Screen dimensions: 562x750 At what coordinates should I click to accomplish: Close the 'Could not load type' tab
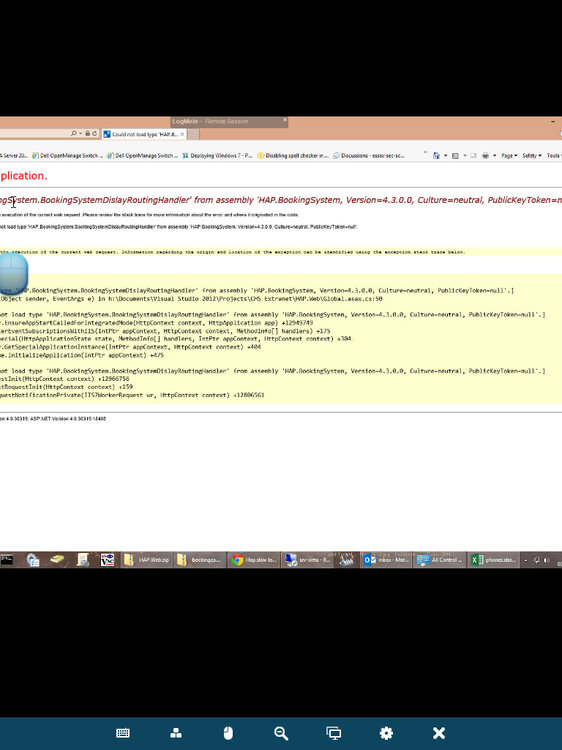(182, 134)
